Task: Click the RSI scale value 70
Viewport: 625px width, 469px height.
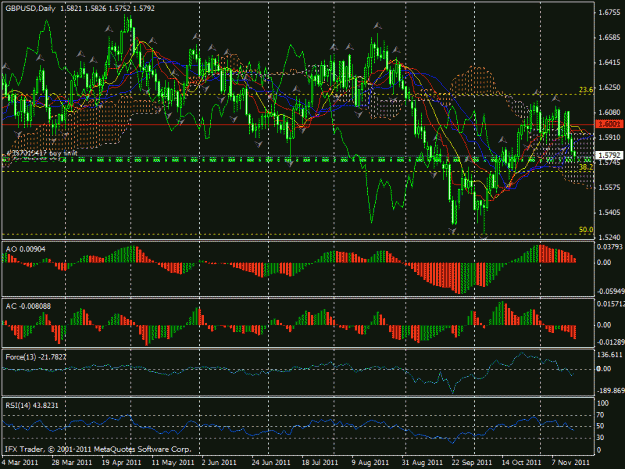Action: [x=601, y=415]
